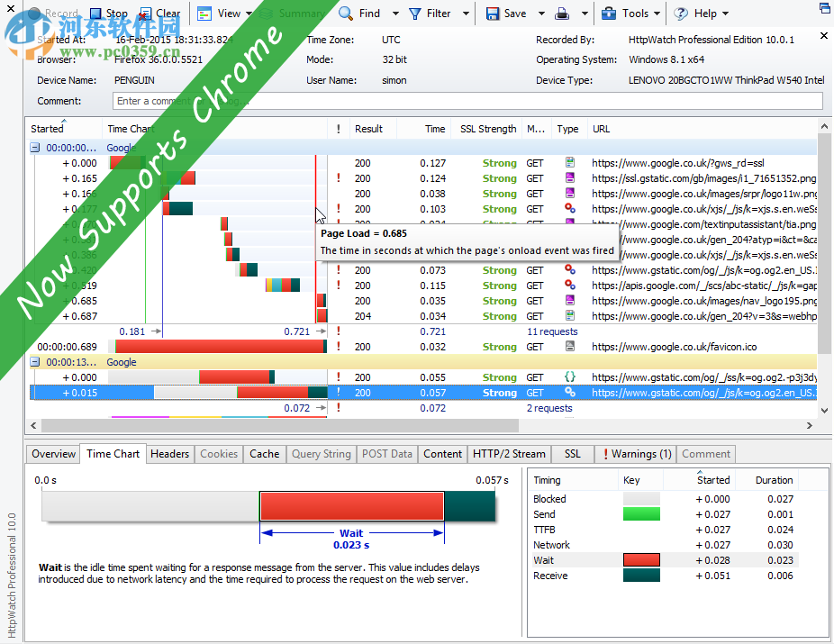Open the SSL tab
The height and width of the screenshot is (644, 834).
point(572,454)
